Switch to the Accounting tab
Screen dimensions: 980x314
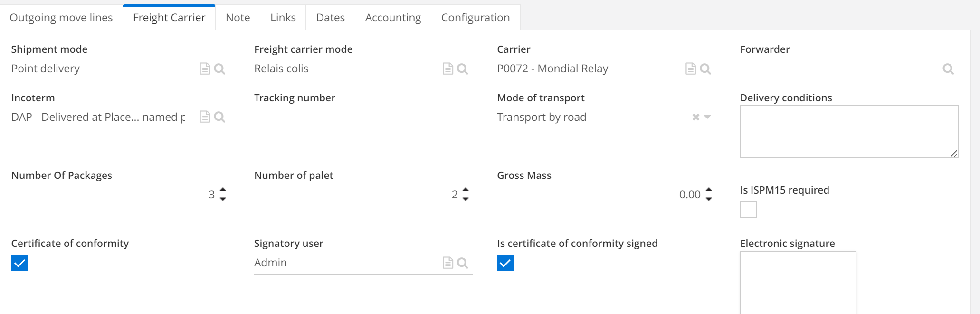tap(393, 17)
